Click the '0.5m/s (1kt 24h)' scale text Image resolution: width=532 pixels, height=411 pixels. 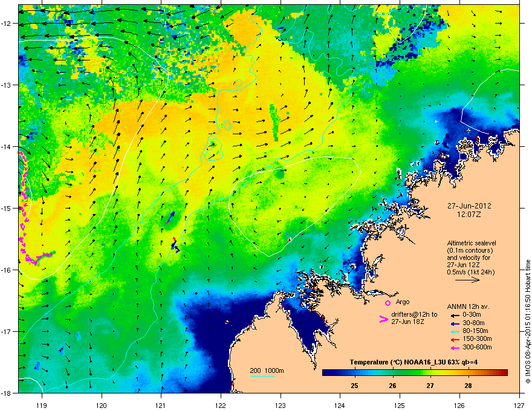[x=470, y=272]
